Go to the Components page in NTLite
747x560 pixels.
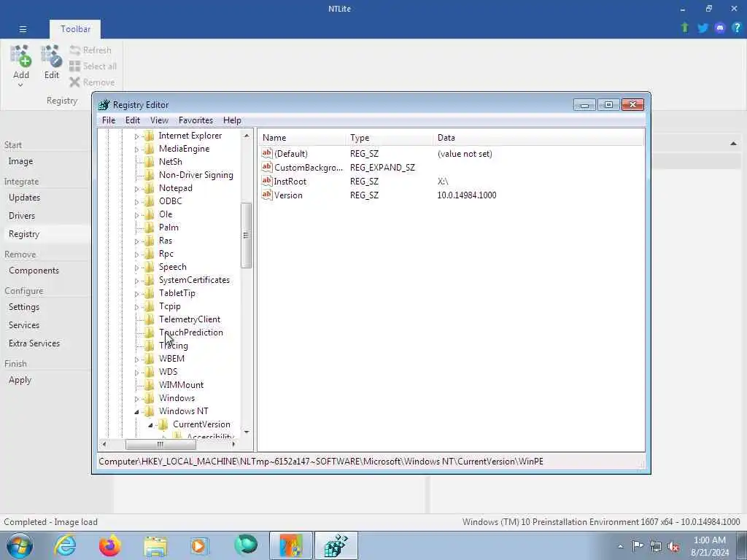pyautogui.click(x=34, y=271)
